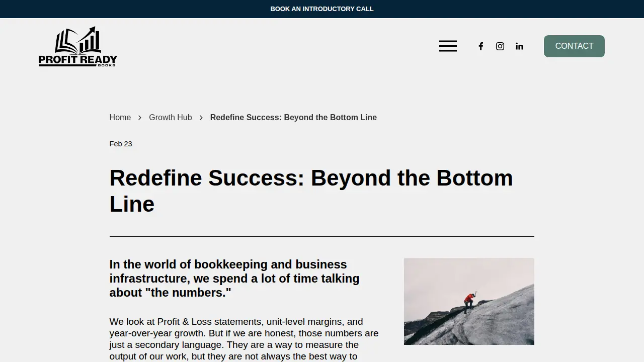The height and width of the screenshot is (362, 644).
Task: Click the dark top announcement bar
Action: point(322,9)
